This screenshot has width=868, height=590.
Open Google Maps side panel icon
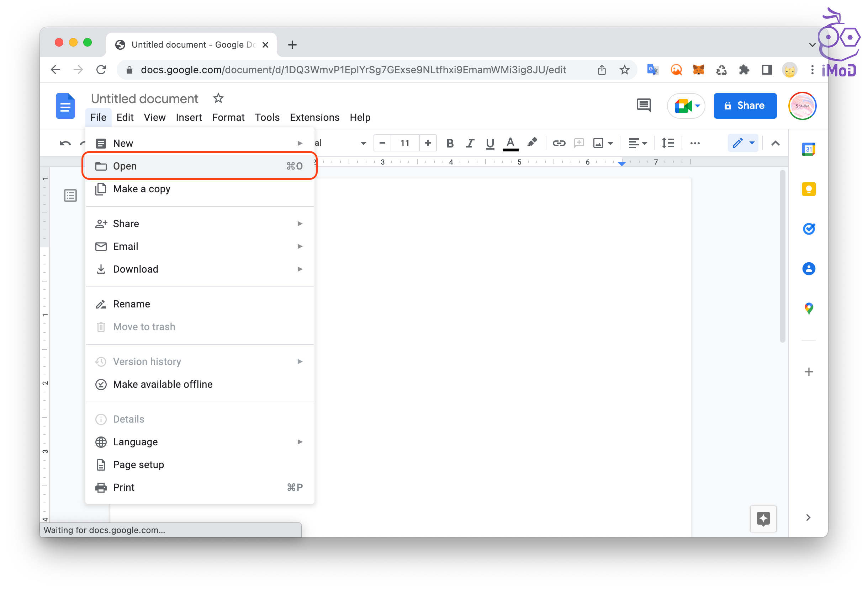[x=808, y=308]
